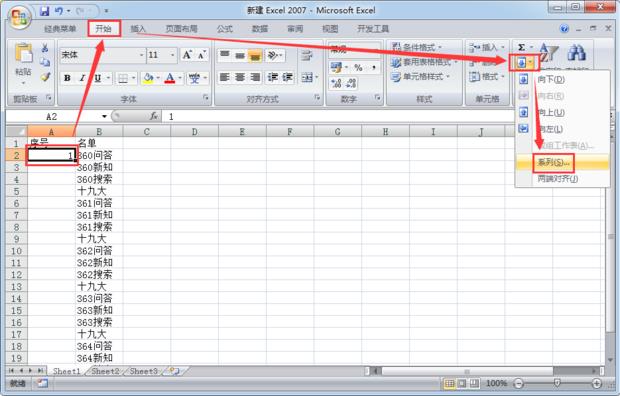Viewport: 620px width, 396px height.
Task: Open the font size 11 dropdown
Action: [x=172, y=55]
